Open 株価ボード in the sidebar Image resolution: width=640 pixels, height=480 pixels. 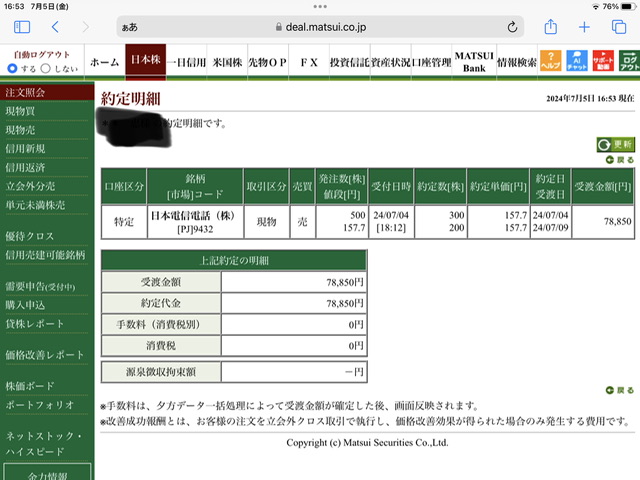[29, 386]
